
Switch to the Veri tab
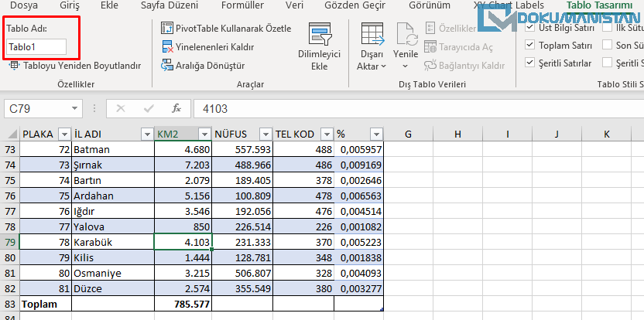click(293, 5)
